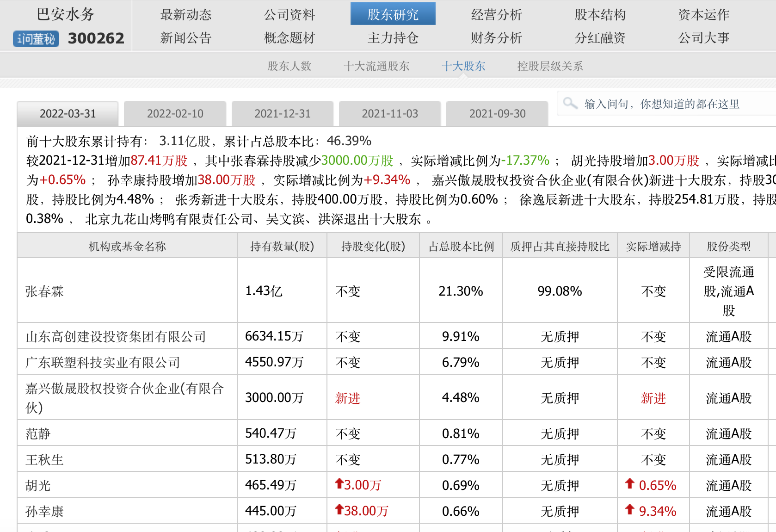View the 2021-09-30 shareholder data

tap(497, 114)
